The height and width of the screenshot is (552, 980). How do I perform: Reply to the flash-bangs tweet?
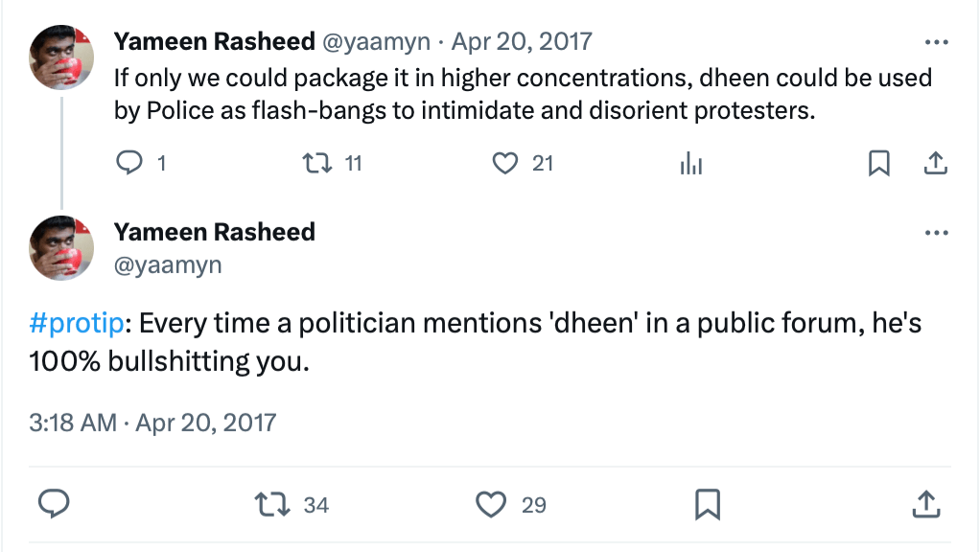(x=128, y=164)
